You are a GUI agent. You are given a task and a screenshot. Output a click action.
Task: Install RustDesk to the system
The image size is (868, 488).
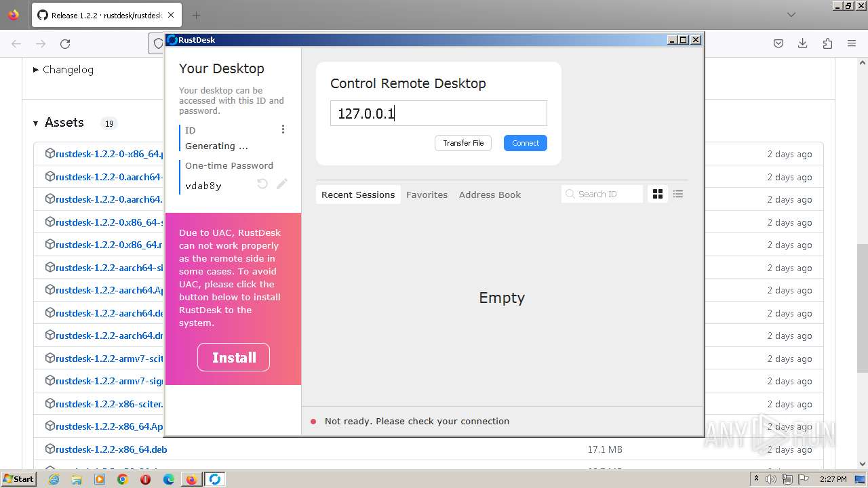(234, 357)
